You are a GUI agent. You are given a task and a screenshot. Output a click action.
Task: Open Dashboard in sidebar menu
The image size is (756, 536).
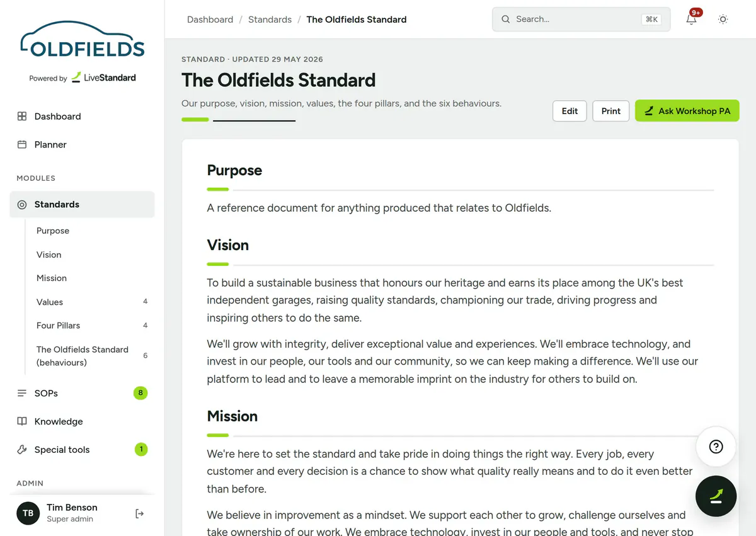click(x=82, y=117)
